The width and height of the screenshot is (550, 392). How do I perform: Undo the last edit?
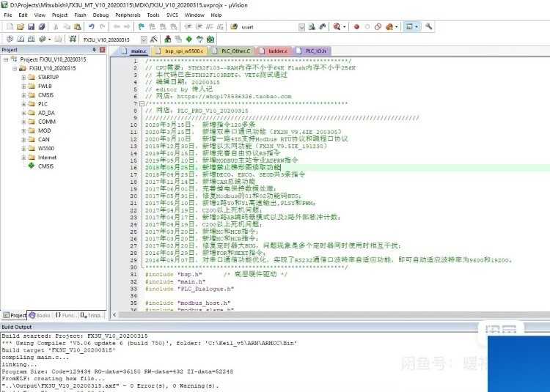(x=92, y=26)
